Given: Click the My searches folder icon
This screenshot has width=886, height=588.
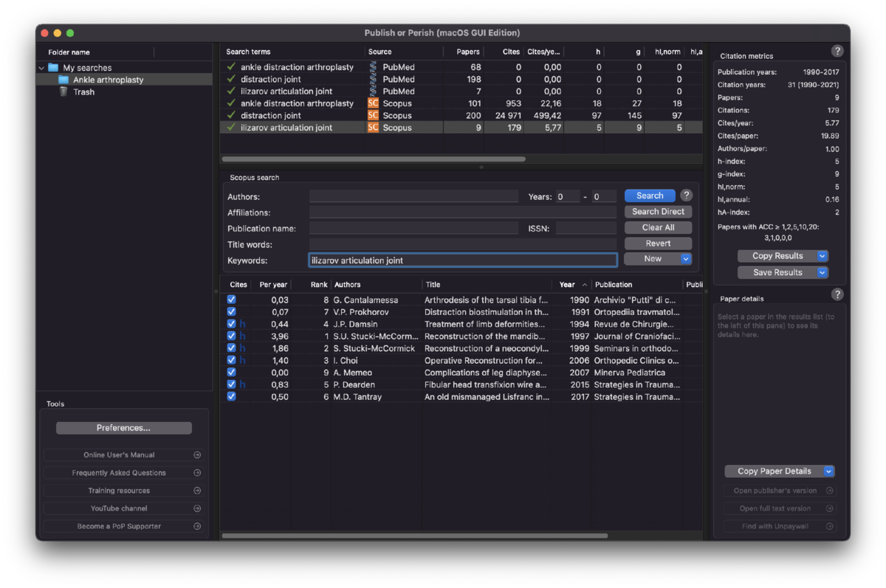Looking at the screenshot, I should point(53,68).
